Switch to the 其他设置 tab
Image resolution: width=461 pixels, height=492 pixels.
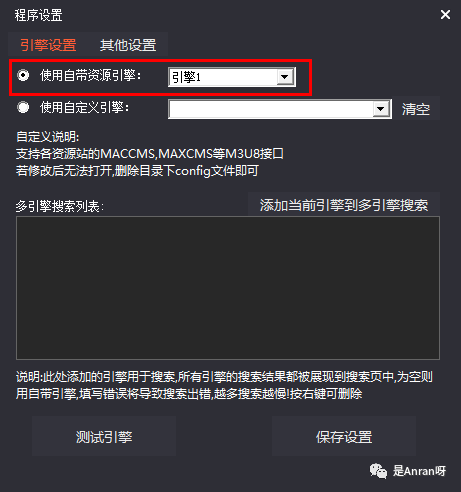(128, 45)
